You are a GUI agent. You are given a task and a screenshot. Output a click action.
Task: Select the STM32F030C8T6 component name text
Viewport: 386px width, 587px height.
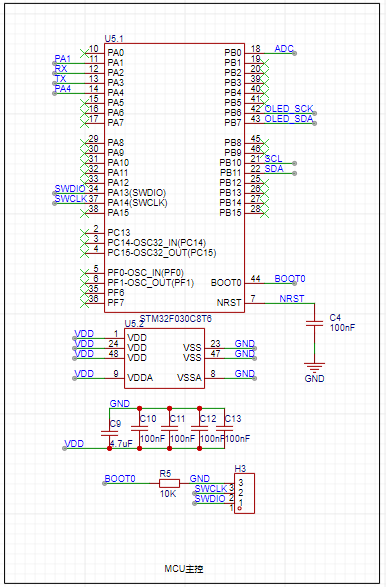[x=176, y=319]
